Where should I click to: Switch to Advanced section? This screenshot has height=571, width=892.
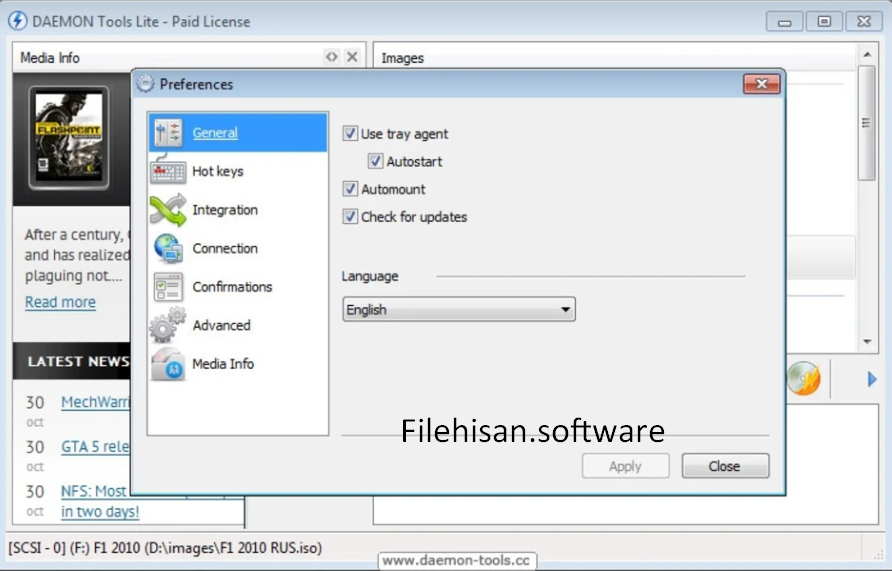click(x=221, y=325)
